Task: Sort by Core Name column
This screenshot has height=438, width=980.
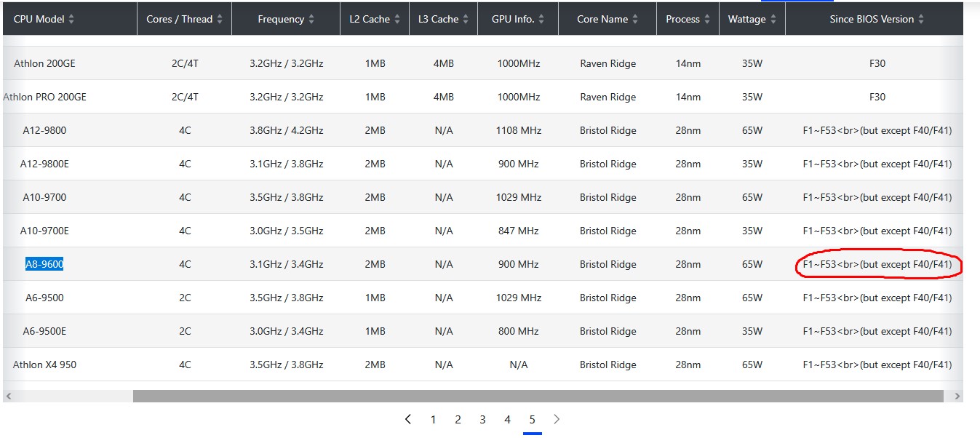Action: (635, 20)
